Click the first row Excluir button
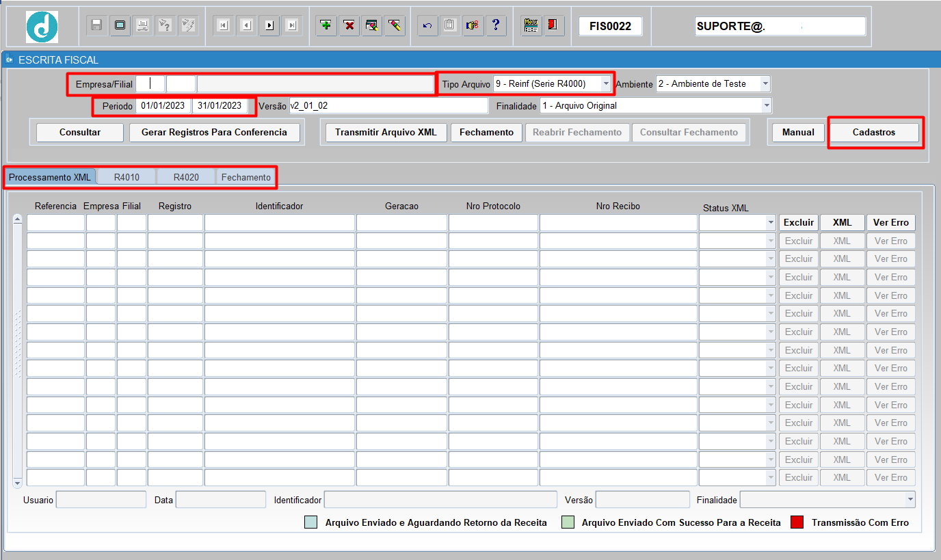Image resolution: width=941 pixels, height=560 pixels. (799, 222)
